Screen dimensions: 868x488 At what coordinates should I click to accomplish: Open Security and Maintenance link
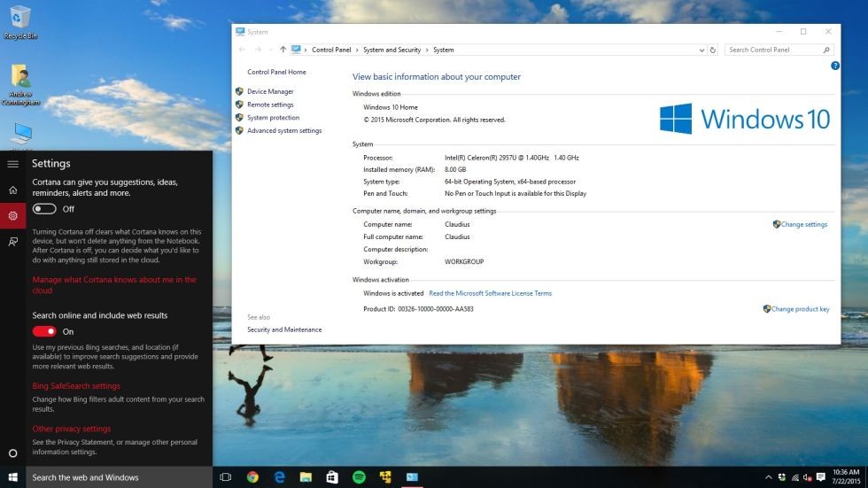(x=284, y=329)
